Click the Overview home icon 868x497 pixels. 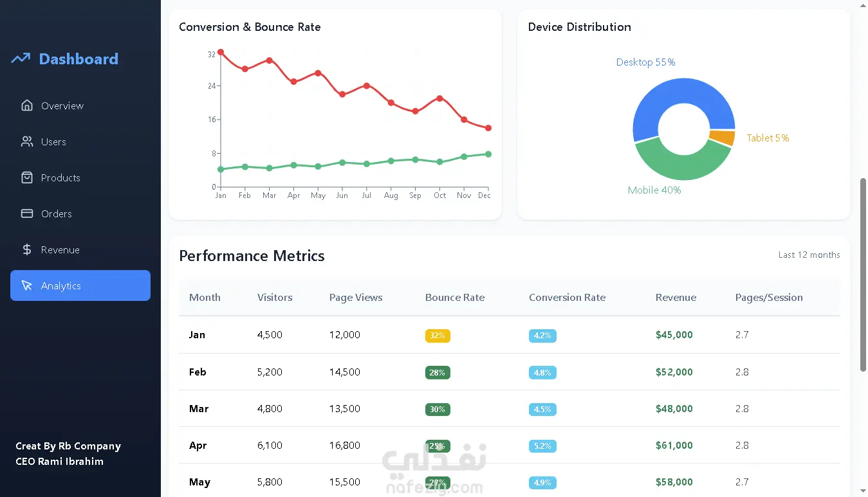click(x=27, y=105)
